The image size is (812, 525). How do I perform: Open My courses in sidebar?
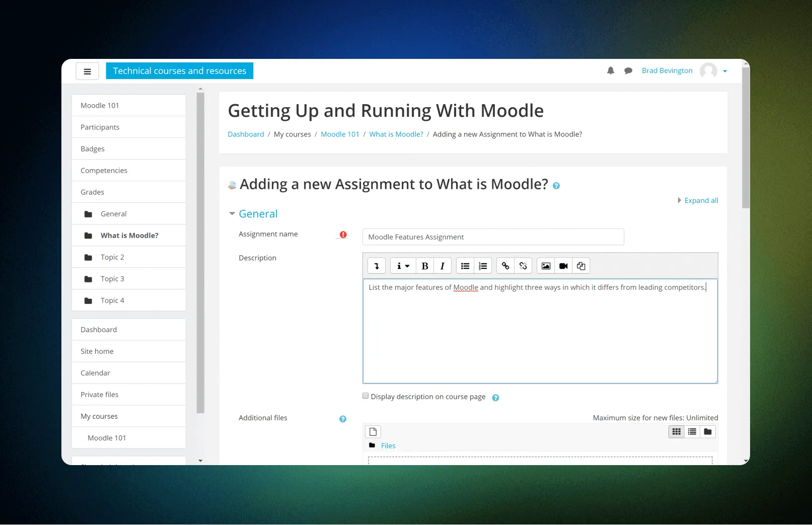pos(129,416)
